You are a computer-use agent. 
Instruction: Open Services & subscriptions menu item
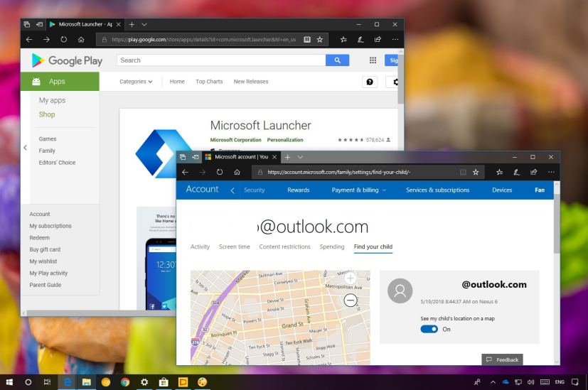pos(438,190)
